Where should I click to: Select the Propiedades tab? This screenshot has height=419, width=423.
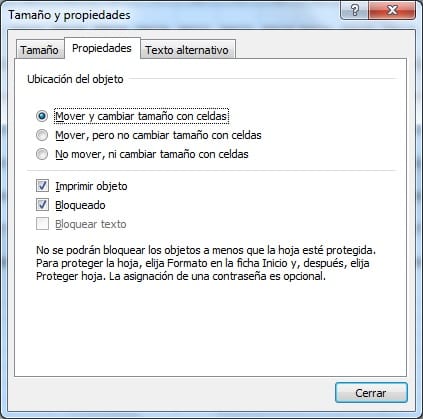(x=102, y=49)
